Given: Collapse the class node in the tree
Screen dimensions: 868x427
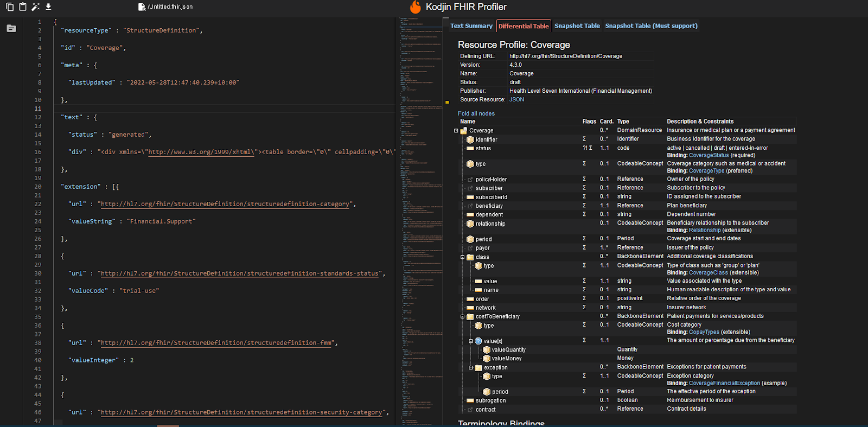Looking at the screenshot, I should pyautogui.click(x=463, y=257).
